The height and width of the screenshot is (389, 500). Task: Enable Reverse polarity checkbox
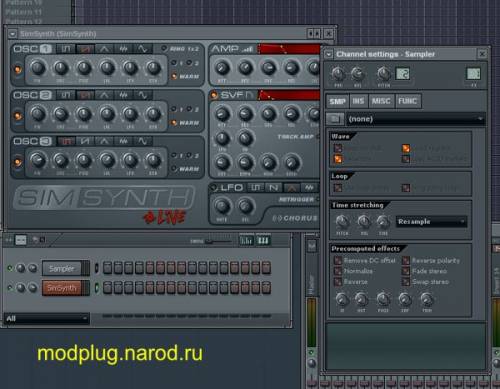(406, 260)
